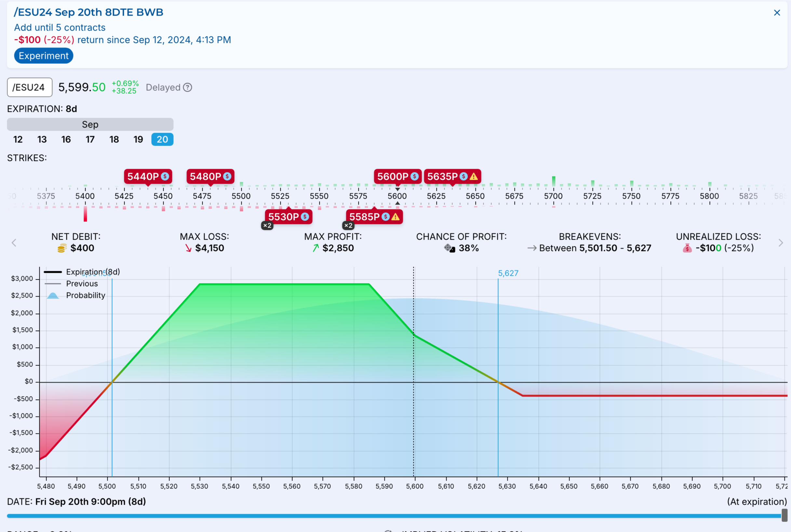Viewport: 791px width, 532px height.
Task: Click the blue date slider track
Action: [x=394, y=516]
